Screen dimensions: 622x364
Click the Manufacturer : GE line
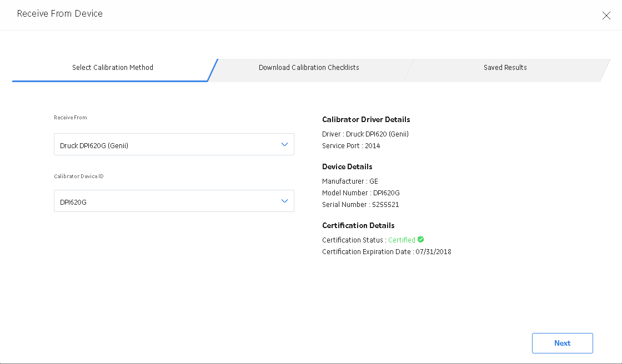[350, 181]
